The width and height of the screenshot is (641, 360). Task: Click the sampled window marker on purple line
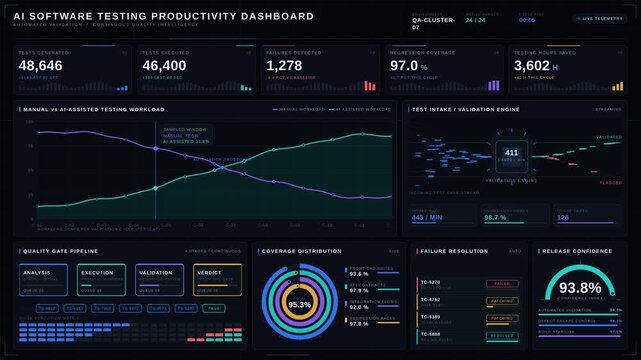point(155,149)
